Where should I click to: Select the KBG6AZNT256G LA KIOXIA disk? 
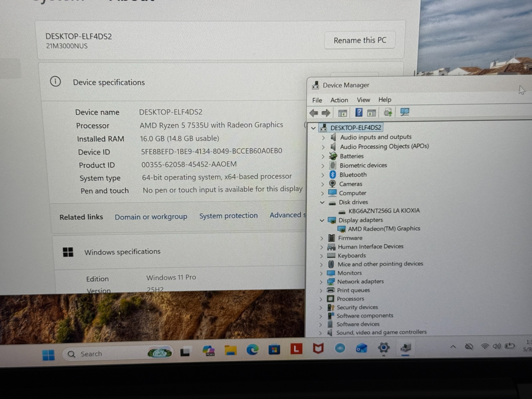384,211
